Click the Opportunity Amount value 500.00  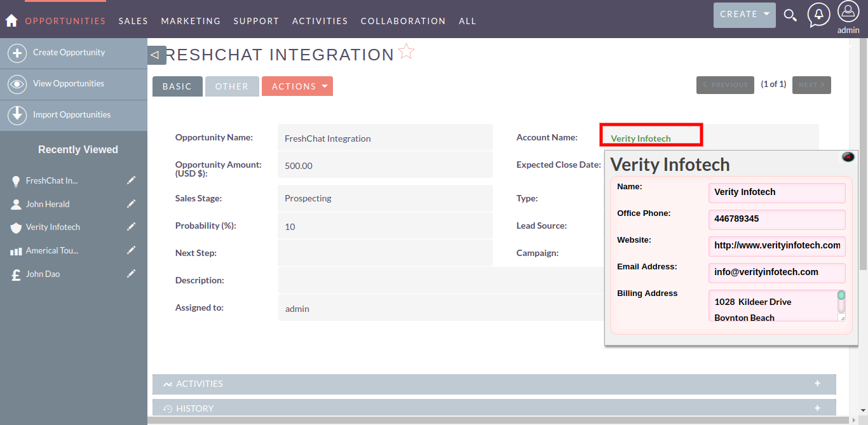[x=299, y=166]
